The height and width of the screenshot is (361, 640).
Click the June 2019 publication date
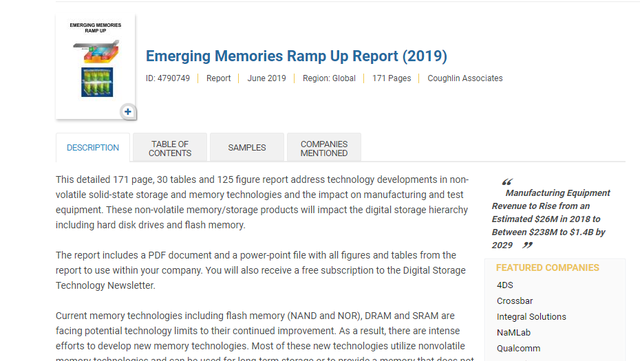(x=267, y=78)
